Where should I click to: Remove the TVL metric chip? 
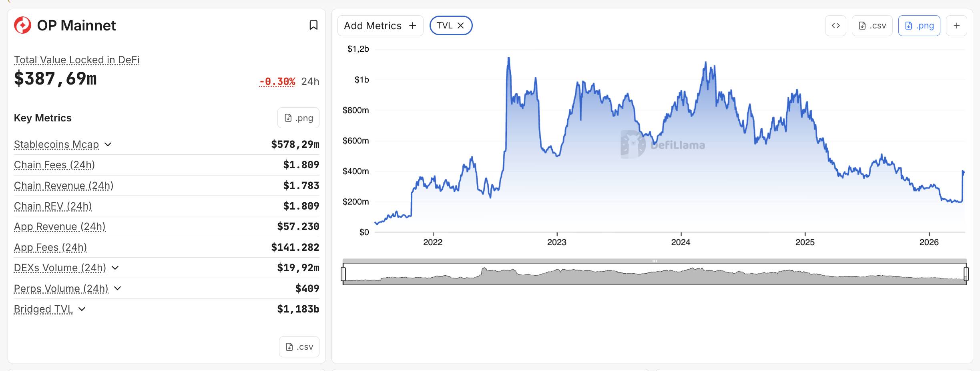pyautogui.click(x=461, y=25)
